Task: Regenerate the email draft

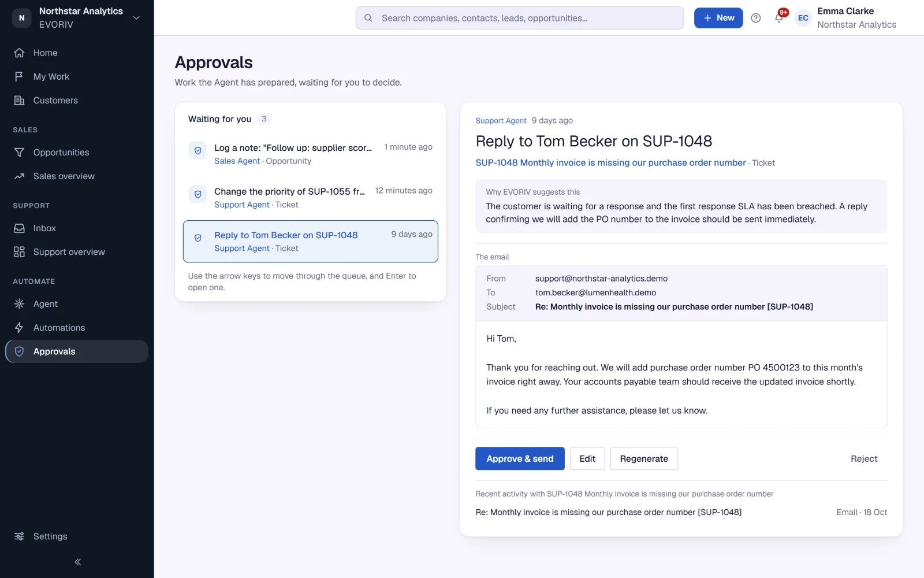Action: [x=644, y=458]
